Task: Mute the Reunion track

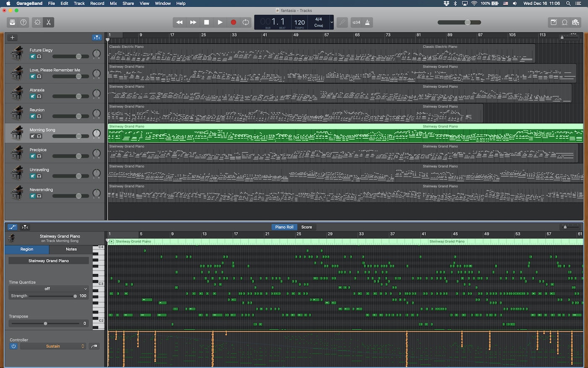Action: tap(32, 116)
